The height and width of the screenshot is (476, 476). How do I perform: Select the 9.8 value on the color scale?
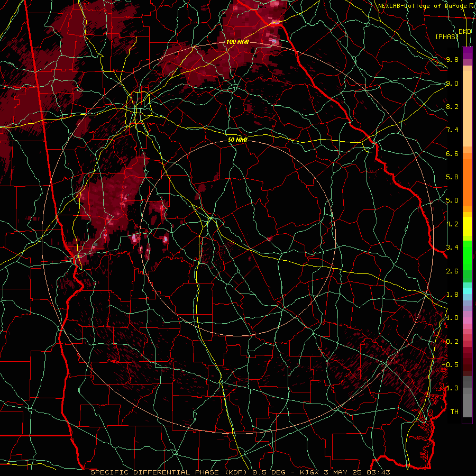tap(452, 59)
